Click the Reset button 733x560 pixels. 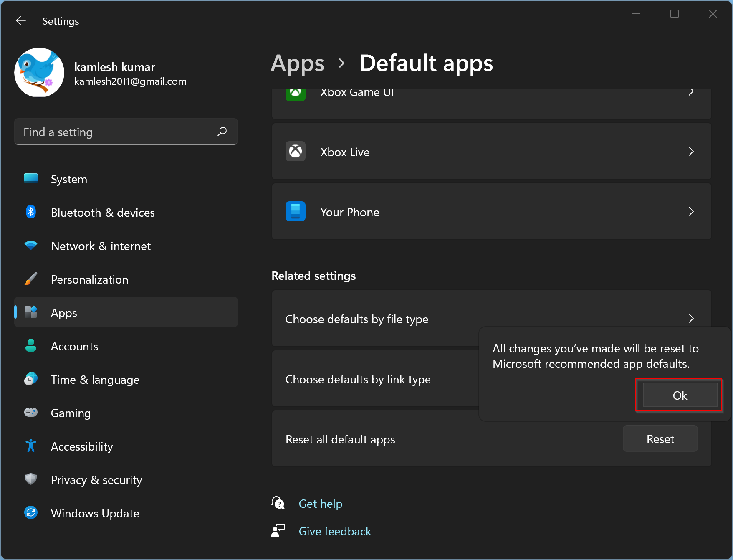[x=660, y=438]
